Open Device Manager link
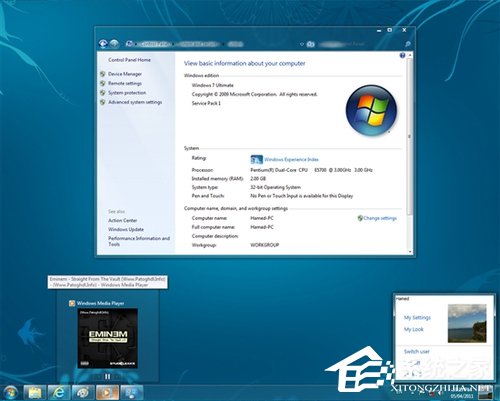Screen dimensions: 500x401 coord(125,74)
